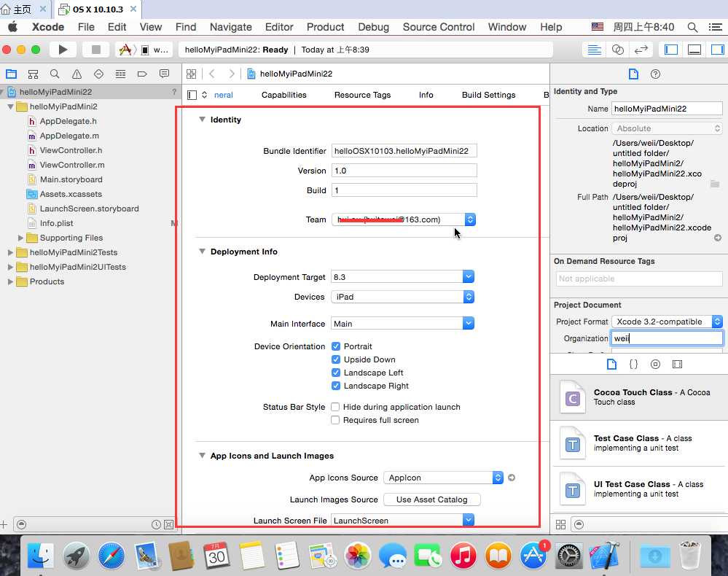The width and height of the screenshot is (728, 576).
Task: Toggle the Navigator panel visibility
Action: pyautogui.click(x=671, y=50)
